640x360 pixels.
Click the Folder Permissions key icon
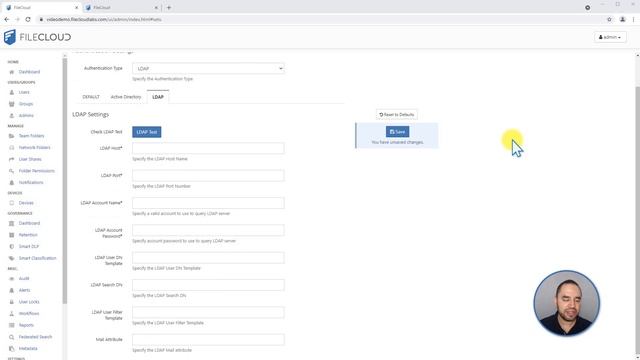(x=11, y=171)
